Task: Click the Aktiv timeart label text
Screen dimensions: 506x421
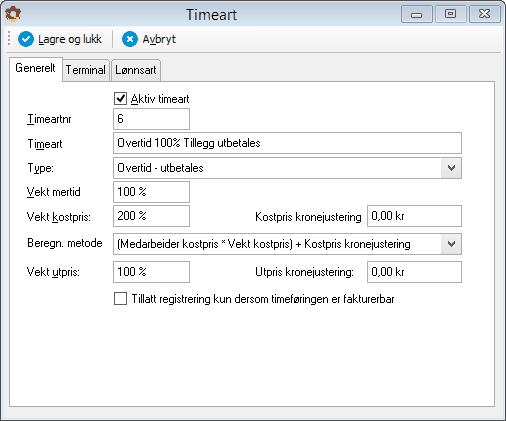Action: click(x=160, y=99)
